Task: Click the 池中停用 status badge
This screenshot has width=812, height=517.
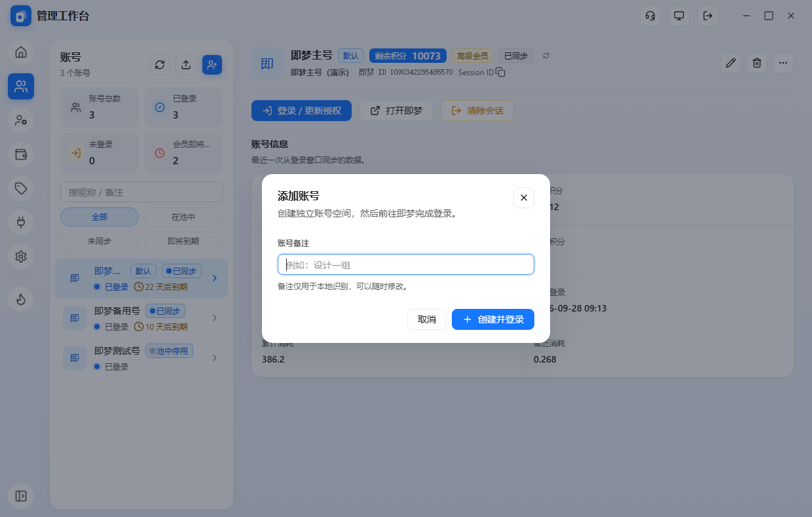Action: coord(169,351)
